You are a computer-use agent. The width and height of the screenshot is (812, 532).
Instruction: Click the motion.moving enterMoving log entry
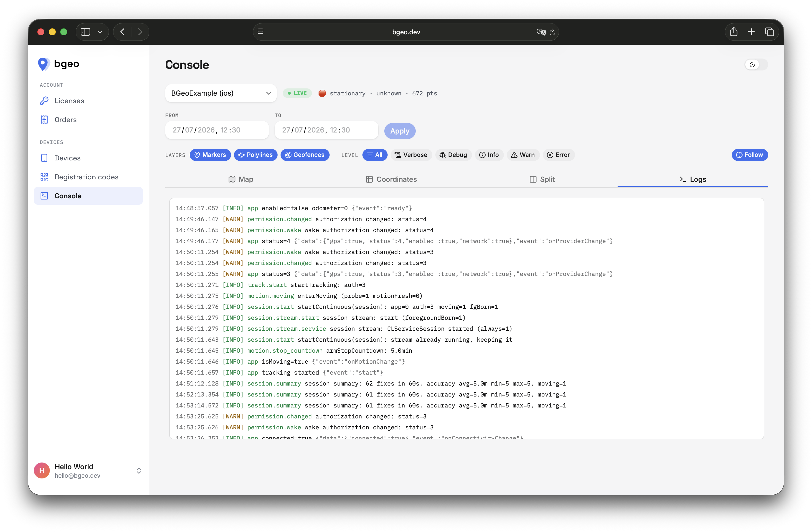[299, 296]
